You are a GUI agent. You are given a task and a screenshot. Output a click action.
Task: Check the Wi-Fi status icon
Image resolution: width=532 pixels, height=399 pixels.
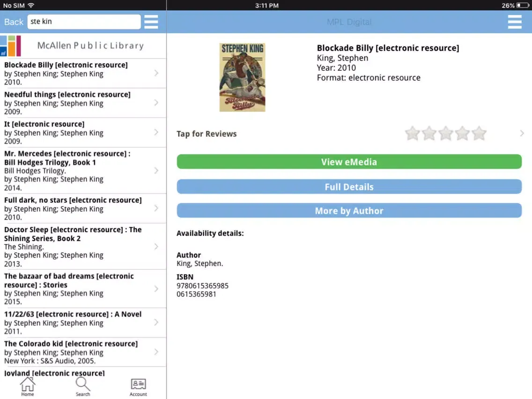[31, 5]
